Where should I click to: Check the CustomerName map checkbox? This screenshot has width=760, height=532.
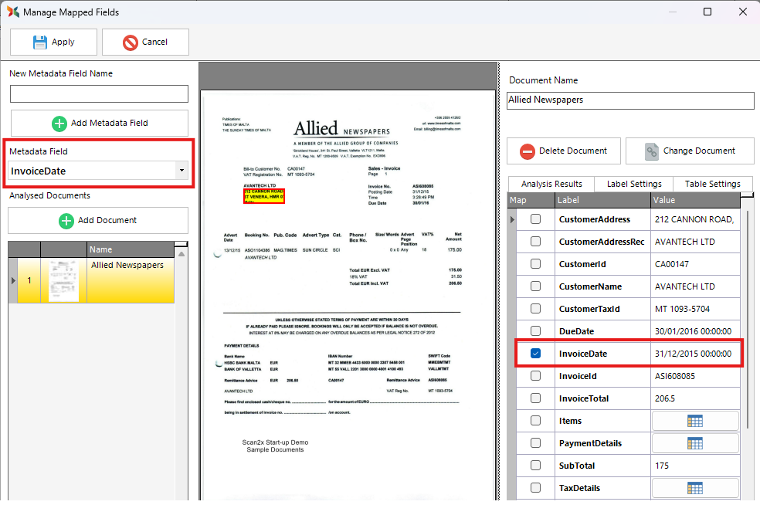pos(535,286)
